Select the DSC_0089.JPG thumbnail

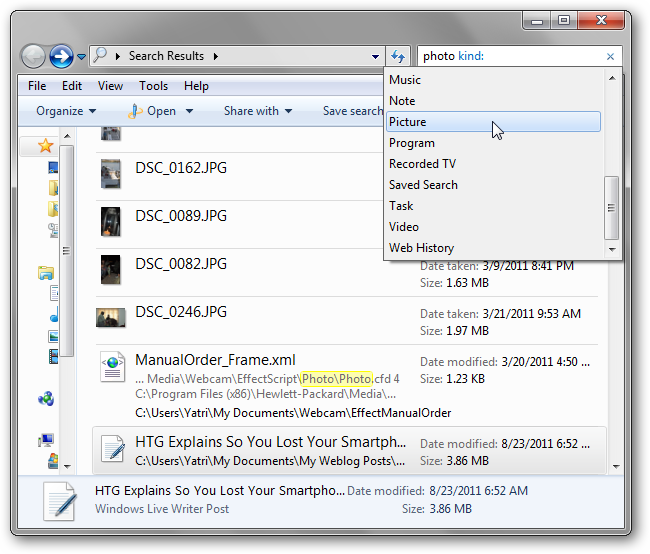pos(111,222)
